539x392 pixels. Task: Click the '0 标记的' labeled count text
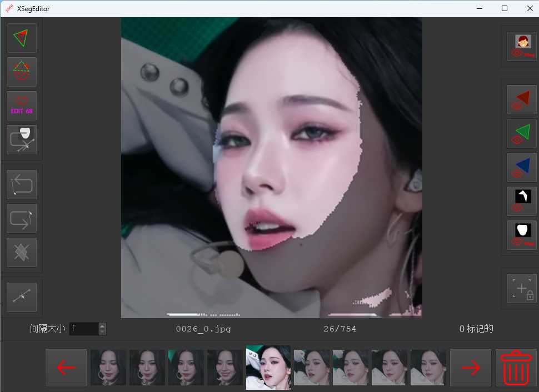[476, 329]
